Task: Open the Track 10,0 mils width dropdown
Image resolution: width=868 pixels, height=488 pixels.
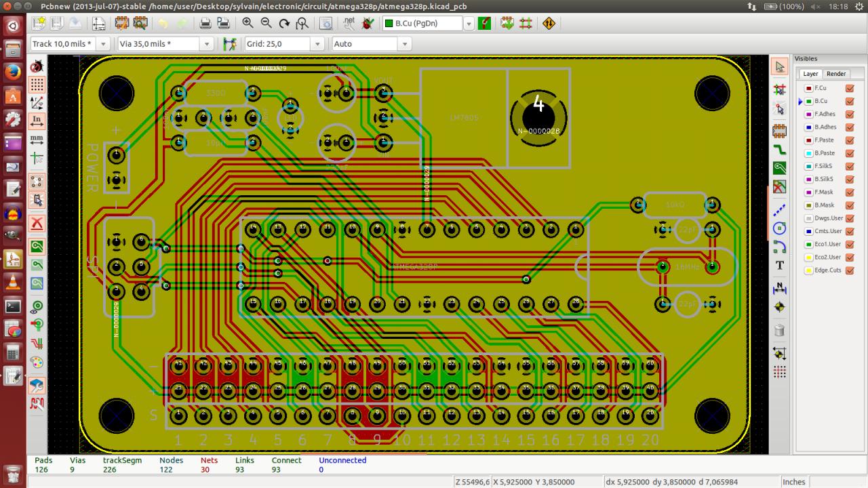Action: 103,44
